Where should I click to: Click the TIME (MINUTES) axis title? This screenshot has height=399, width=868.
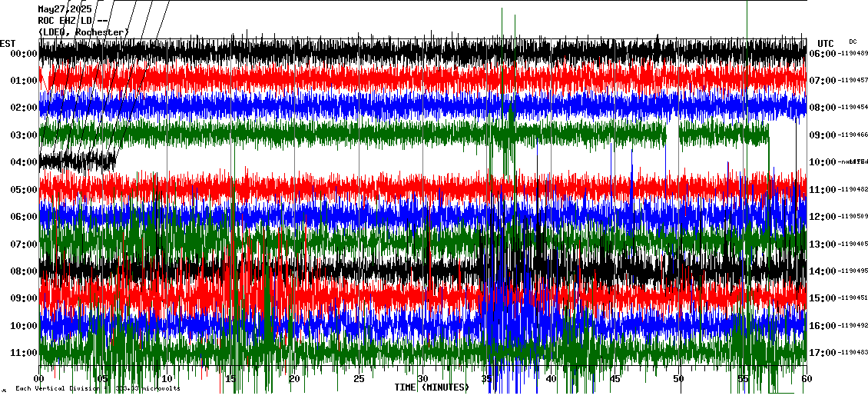click(432, 387)
